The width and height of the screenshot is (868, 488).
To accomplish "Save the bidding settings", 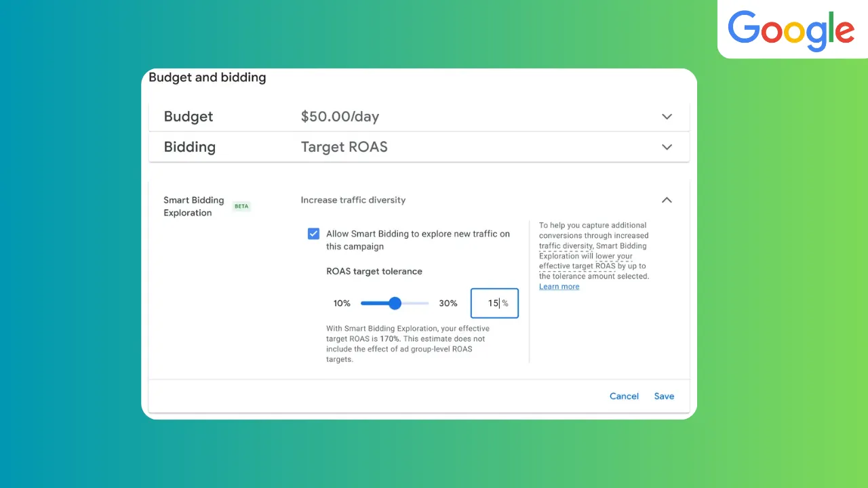I will coord(664,396).
